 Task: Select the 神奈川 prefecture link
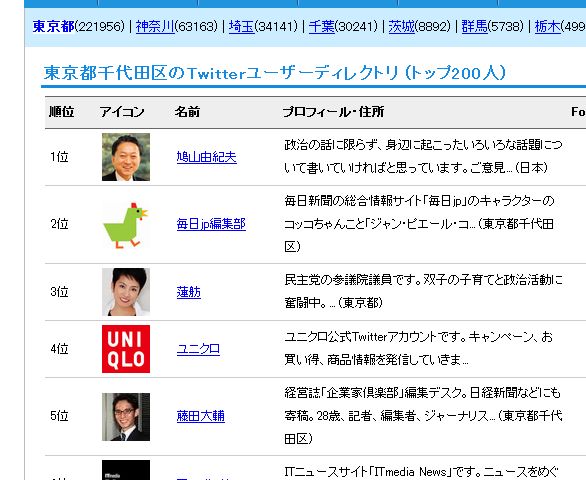(155, 26)
